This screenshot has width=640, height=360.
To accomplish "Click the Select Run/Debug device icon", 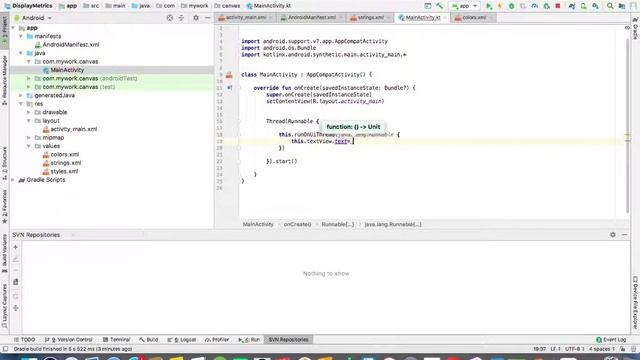I will coord(428,6).
